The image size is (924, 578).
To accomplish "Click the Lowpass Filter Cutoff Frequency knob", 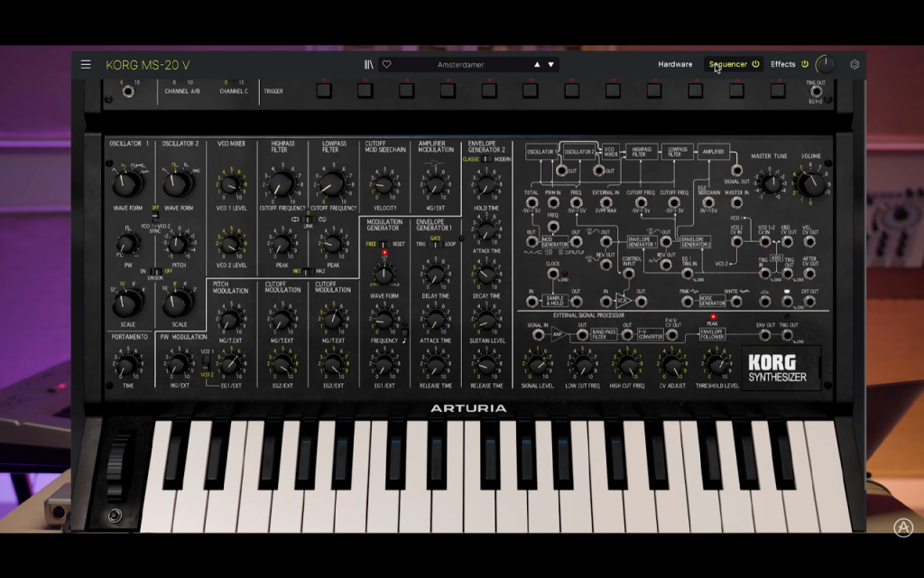I will click(x=332, y=183).
